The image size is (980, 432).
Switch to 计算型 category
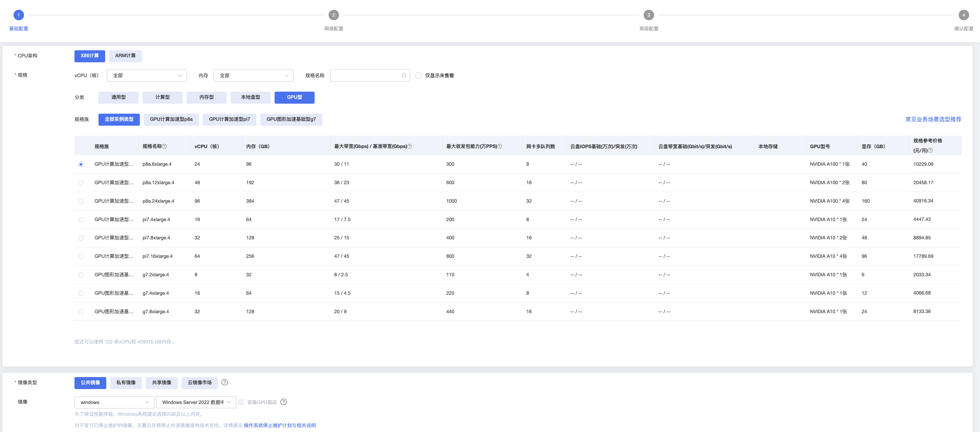point(163,97)
